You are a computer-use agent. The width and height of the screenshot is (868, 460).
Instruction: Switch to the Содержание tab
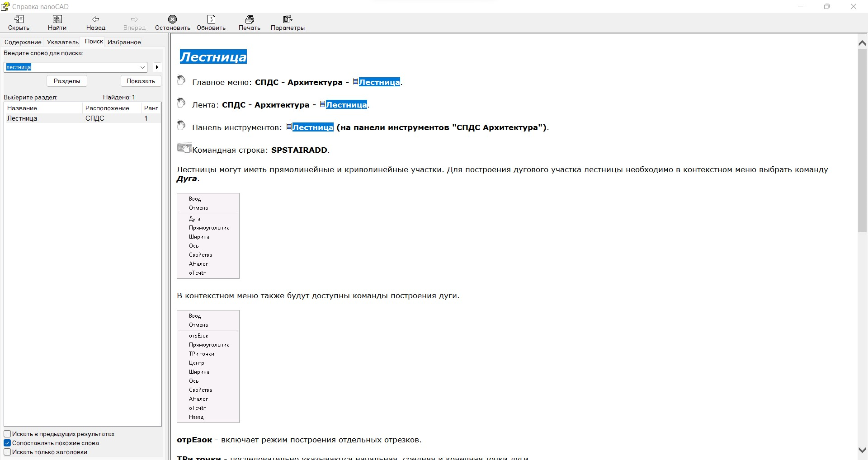[x=23, y=42]
